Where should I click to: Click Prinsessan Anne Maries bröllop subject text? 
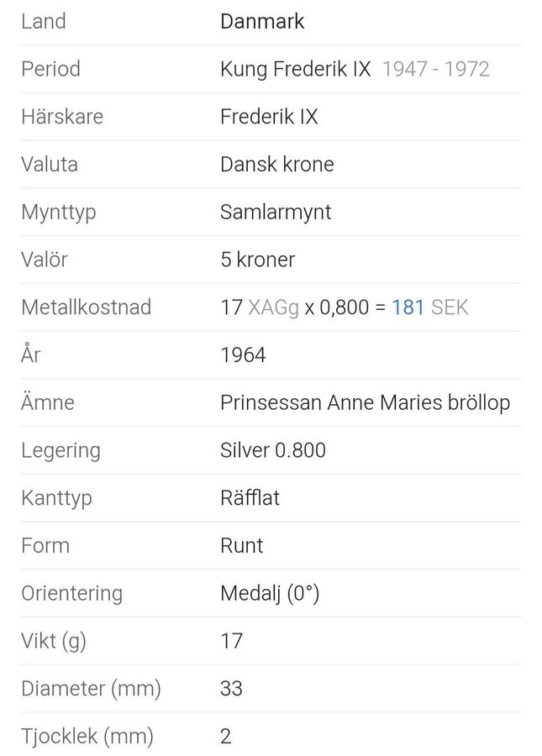[365, 402]
